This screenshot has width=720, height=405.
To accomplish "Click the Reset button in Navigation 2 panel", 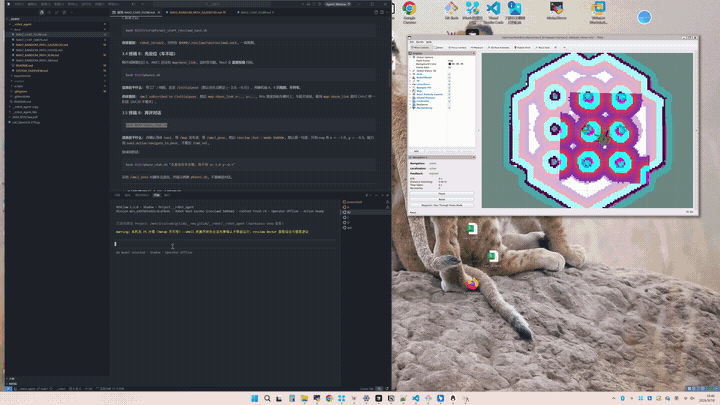I will 442,199.
